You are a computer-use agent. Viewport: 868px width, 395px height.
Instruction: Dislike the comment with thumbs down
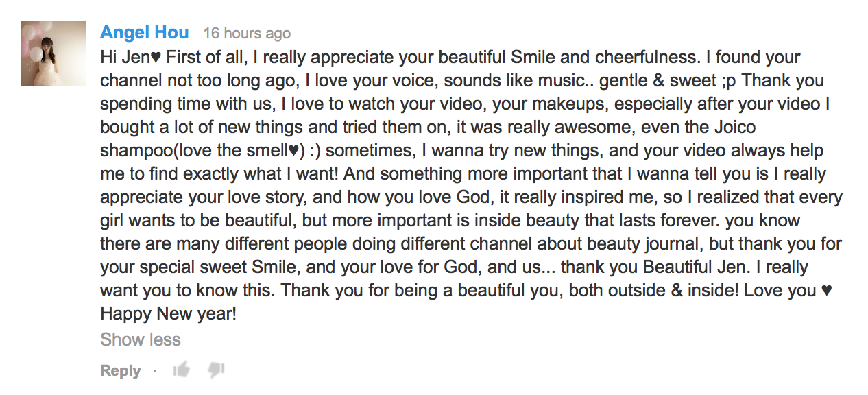(x=216, y=370)
